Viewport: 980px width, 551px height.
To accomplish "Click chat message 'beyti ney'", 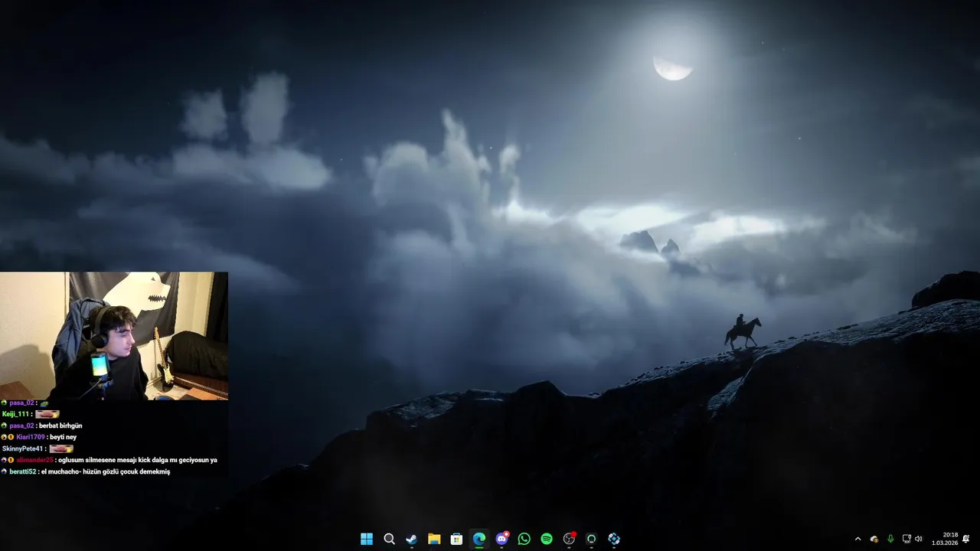I will click(x=64, y=437).
